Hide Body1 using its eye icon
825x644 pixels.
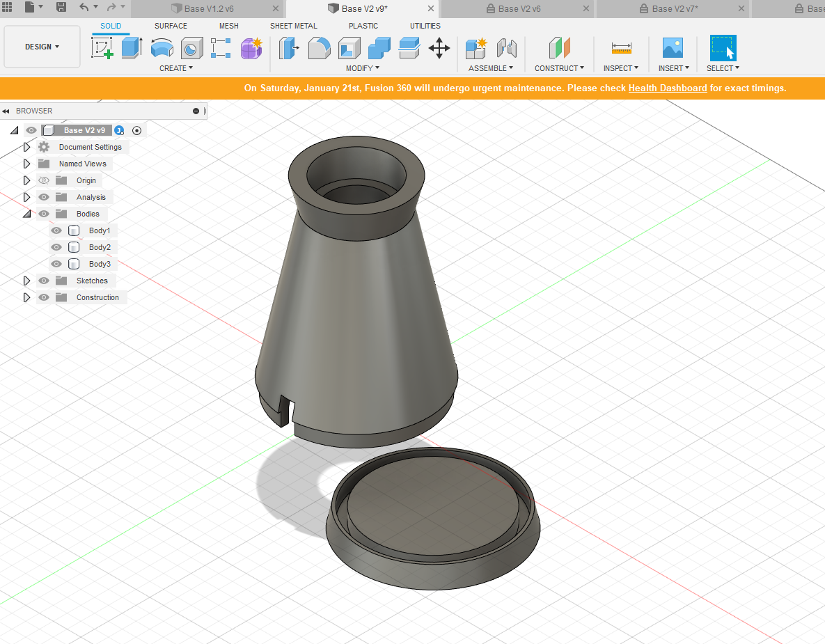click(x=57, y=230)
